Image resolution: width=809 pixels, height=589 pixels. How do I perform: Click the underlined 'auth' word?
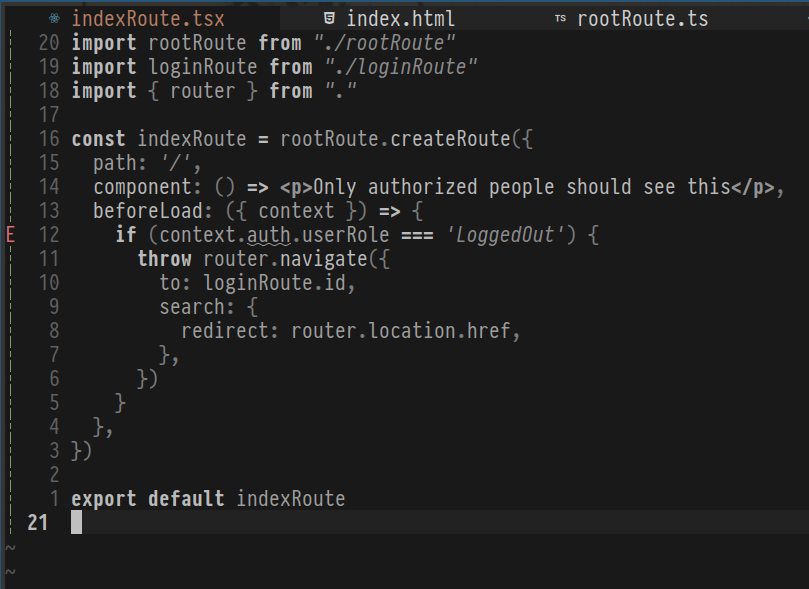[x=269, y=235]
